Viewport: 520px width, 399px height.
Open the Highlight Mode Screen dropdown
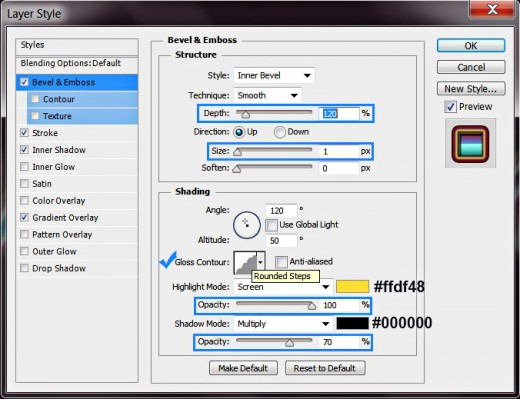pos(283,287)
